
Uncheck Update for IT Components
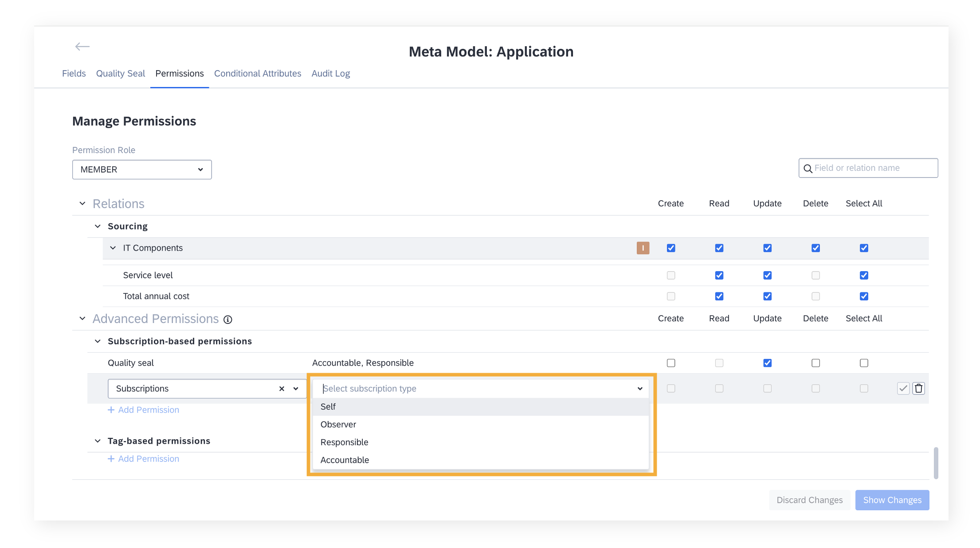click(768, 248)
